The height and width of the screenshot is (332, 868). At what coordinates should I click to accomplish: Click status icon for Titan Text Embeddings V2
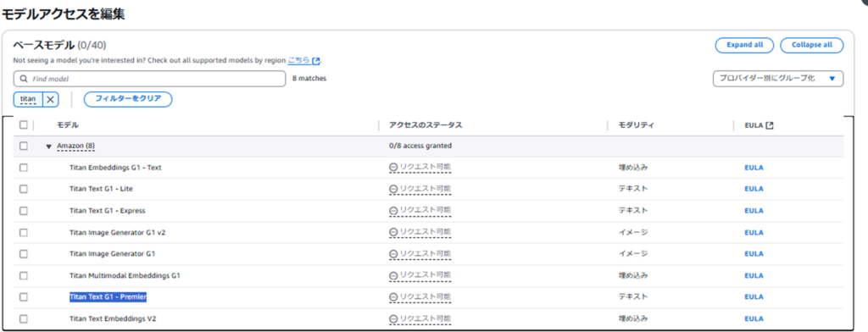tap(393, 319)
